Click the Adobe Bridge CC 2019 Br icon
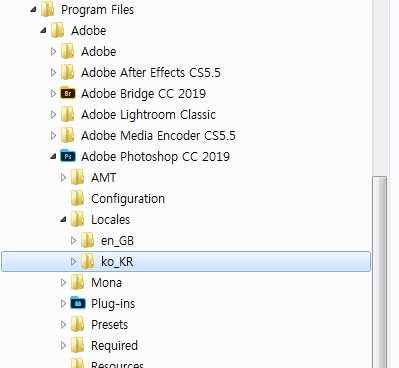This screenshot has height=368, width=399. pos(68,93)
